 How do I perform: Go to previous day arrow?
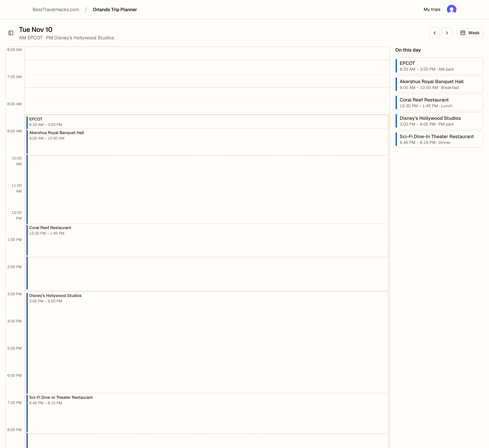[x=434, y=33]
